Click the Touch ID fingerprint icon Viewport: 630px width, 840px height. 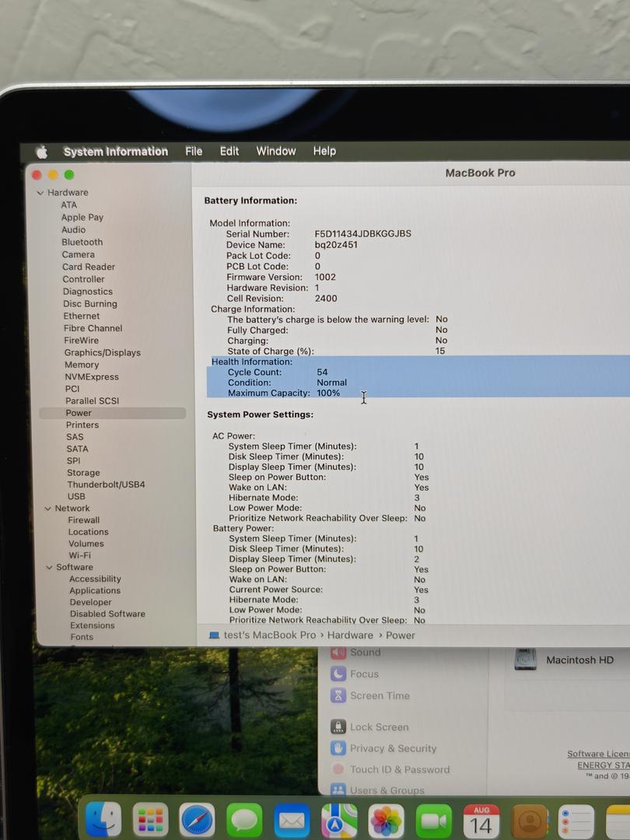(338, 769)
